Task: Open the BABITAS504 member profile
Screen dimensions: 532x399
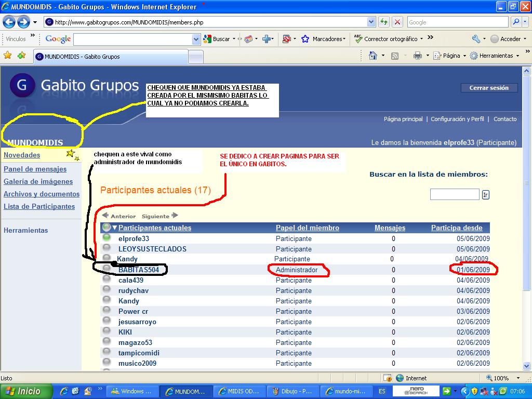Action: tap(138, 270)
